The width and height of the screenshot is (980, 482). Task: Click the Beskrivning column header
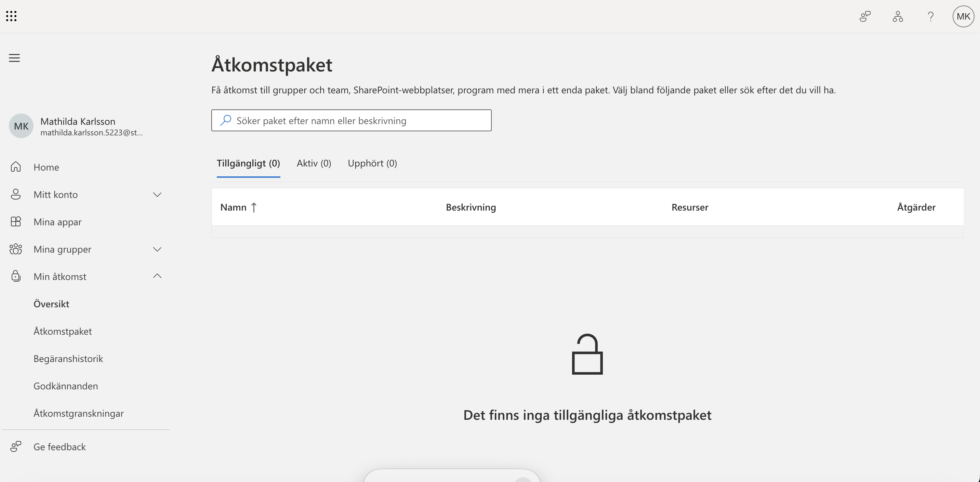(x=471, y=207)
